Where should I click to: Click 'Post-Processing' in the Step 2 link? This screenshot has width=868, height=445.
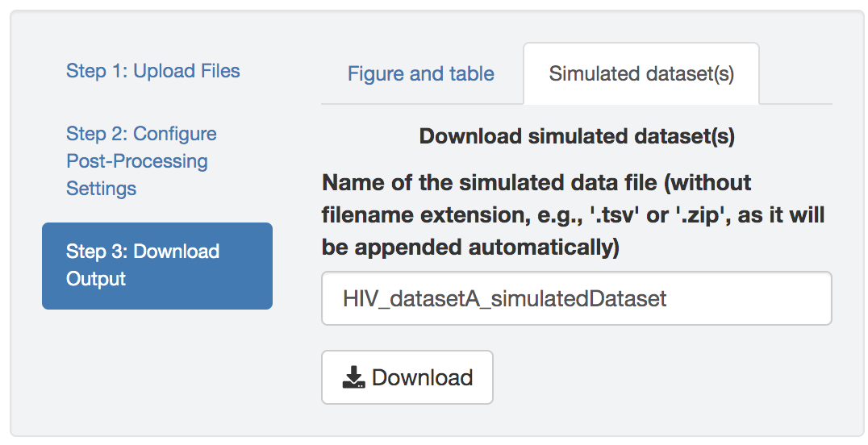(x=137, y=161)
